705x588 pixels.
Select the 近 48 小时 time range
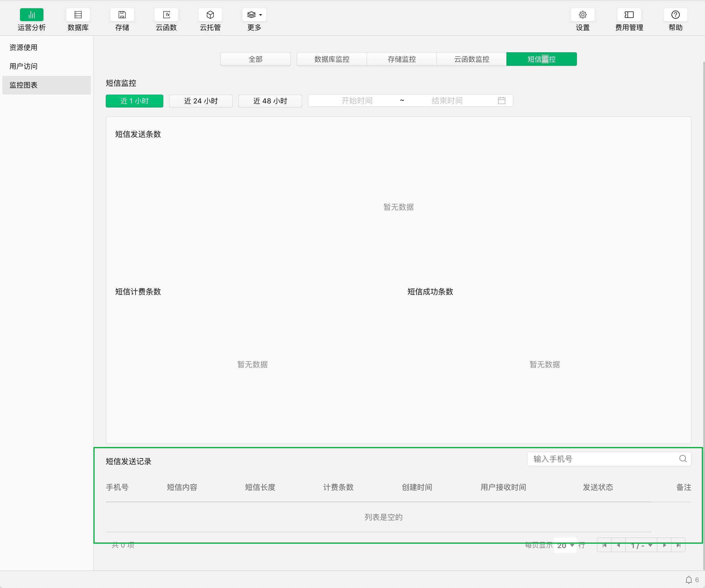click(270, 101)
